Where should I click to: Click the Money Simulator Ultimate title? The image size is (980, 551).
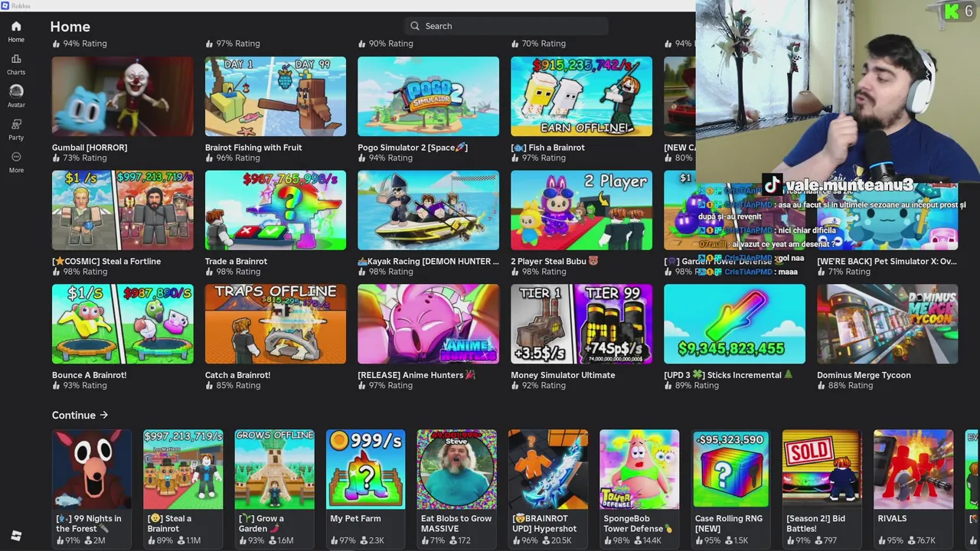563,375
